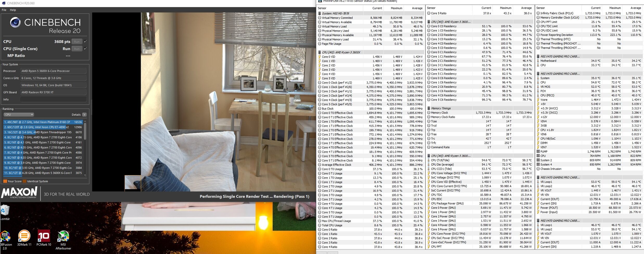Image resolution: width=644 pixels, height=254 pixels.
Task: Click the Cinebench sphere logo icon
Action: click(x=15, y=22)
